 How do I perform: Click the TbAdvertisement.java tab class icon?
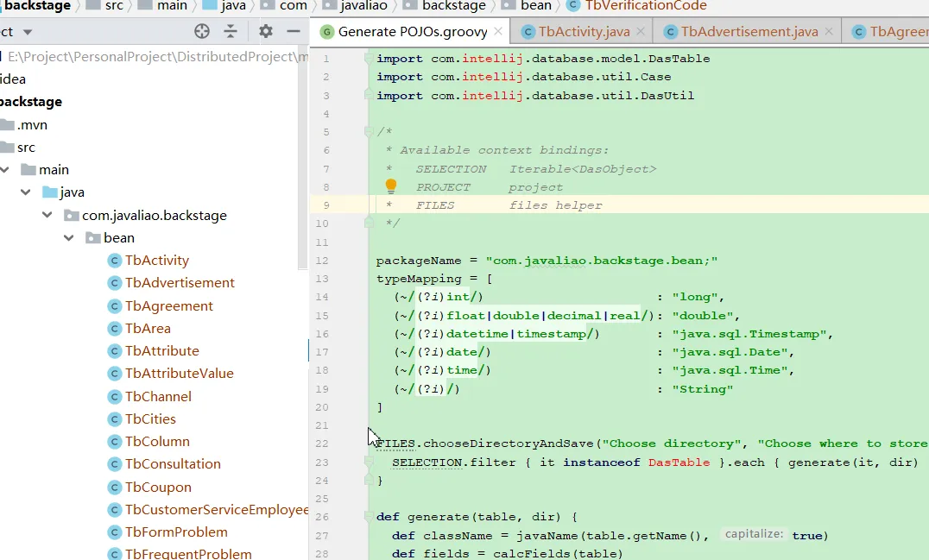click(670, 31)
